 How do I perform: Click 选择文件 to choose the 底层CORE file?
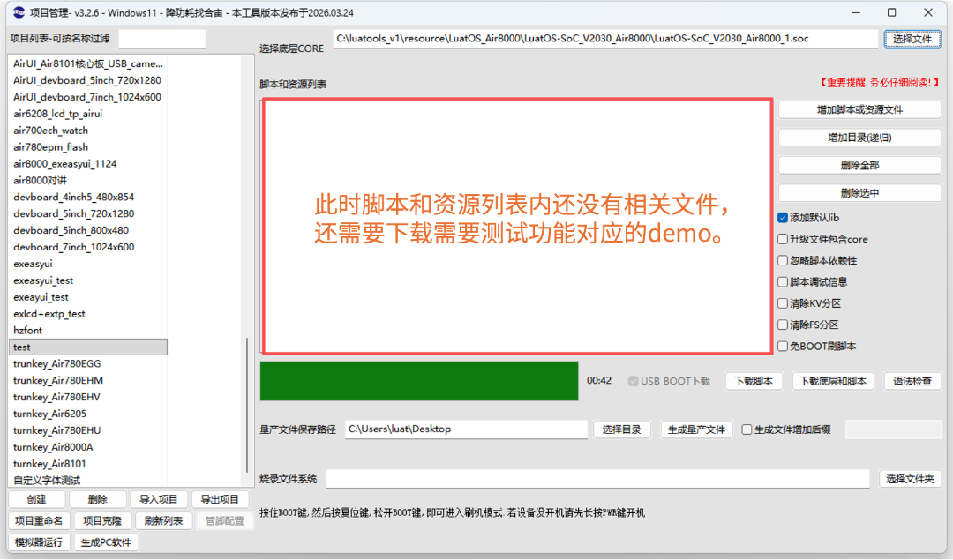tap(912, 38)
